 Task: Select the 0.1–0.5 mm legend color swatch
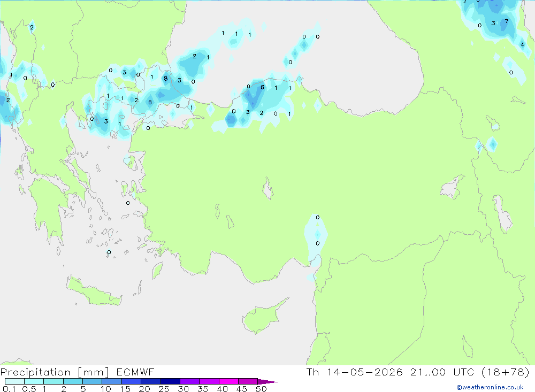(14, 381)
